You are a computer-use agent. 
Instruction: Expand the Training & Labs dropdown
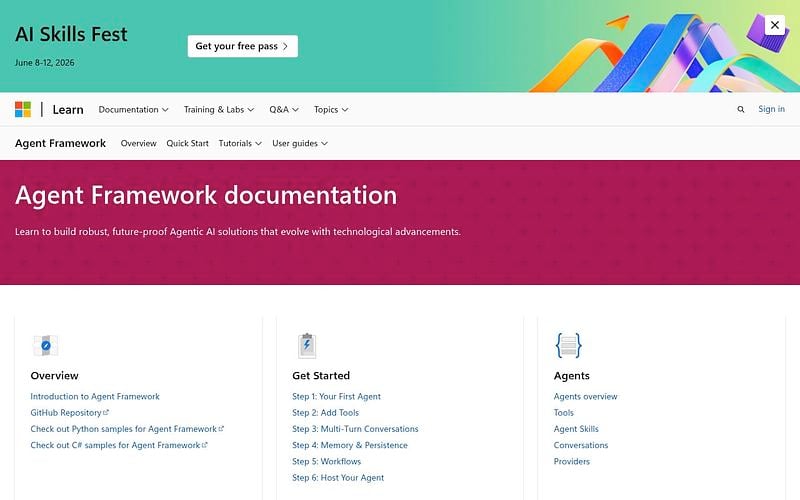click(x=218, y=109)
